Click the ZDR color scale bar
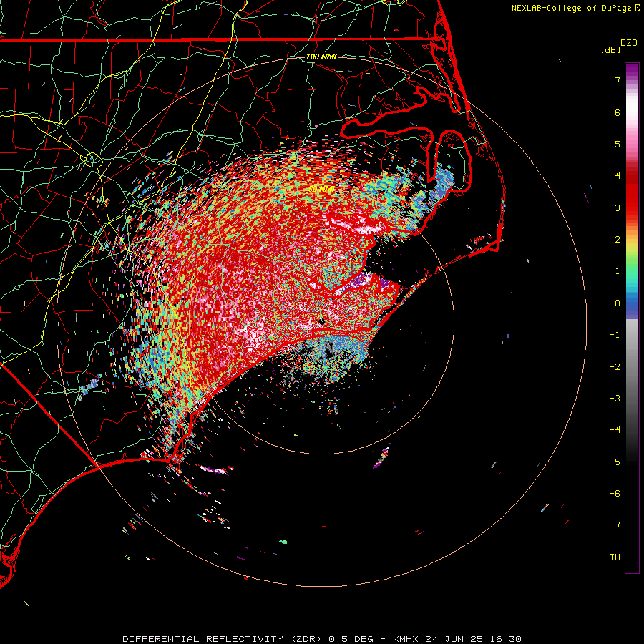 632,318
